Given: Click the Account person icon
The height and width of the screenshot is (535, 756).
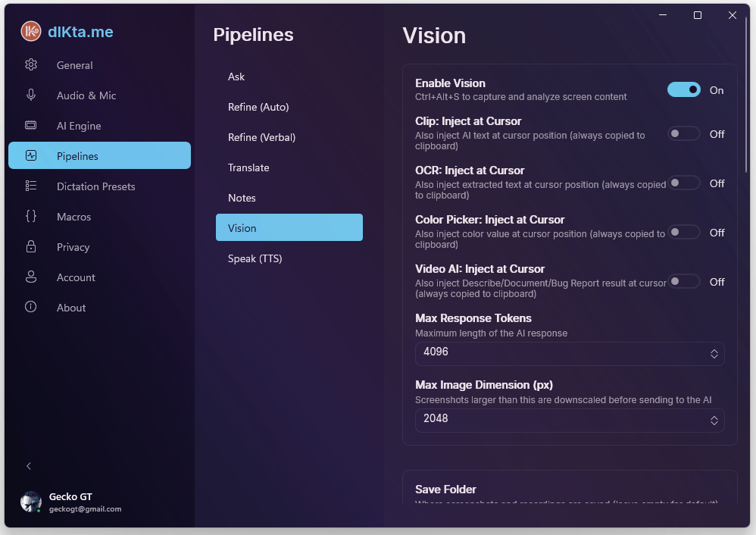Looking at the screenshot, I should coord(31,277).
